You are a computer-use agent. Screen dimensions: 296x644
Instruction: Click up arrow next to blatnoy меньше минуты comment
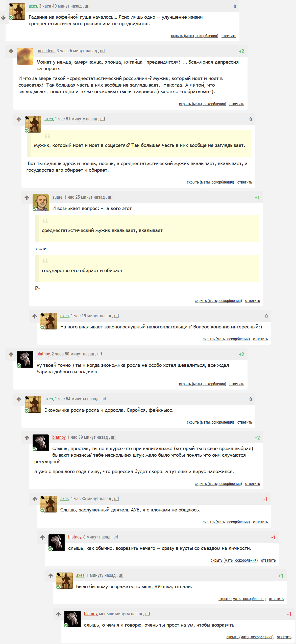pos(59,614)
